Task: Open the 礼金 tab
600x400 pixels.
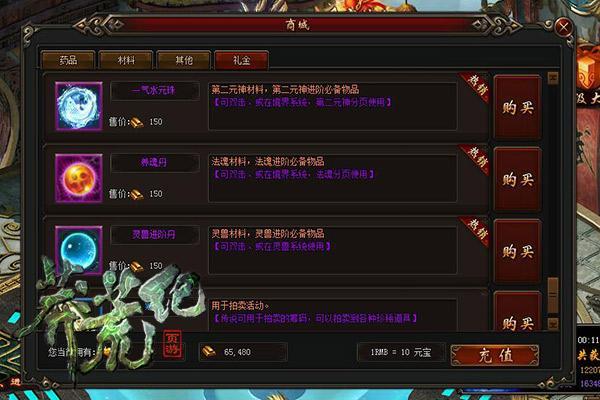Action: coord(241,60)
